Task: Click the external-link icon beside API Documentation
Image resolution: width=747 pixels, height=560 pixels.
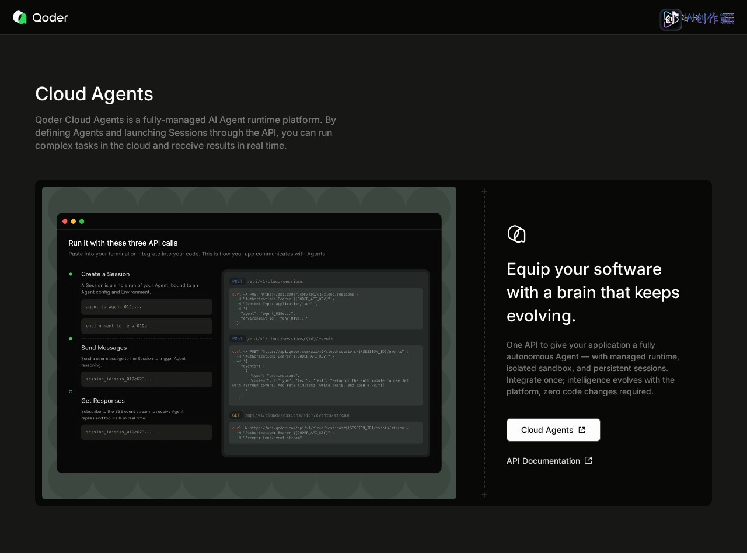Action: click(588, 460)
